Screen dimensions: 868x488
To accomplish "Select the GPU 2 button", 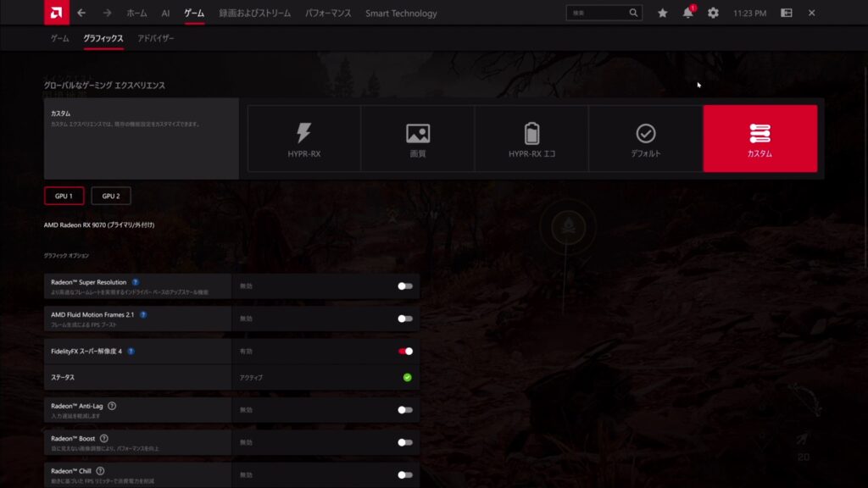I will [111, 196].
